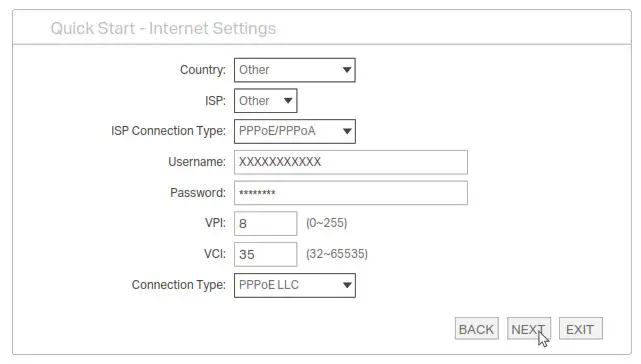Click the arrow on the Country combo box

[347, 70]
